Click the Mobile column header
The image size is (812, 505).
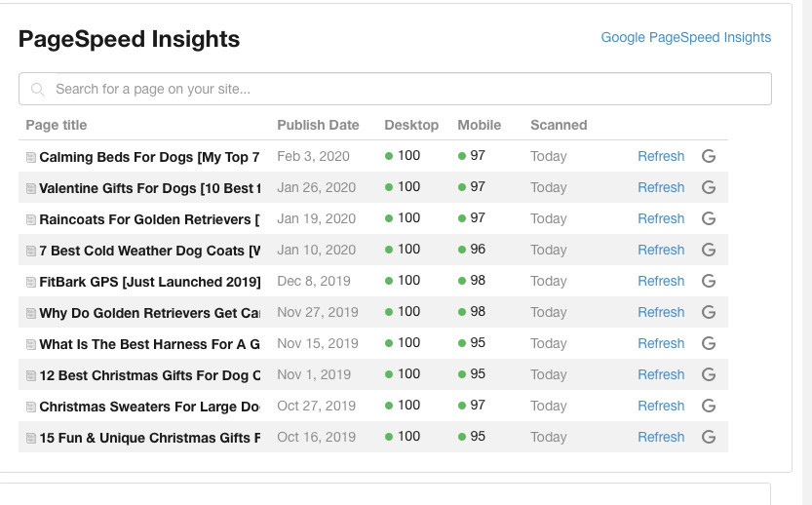(x=479, y=125)
